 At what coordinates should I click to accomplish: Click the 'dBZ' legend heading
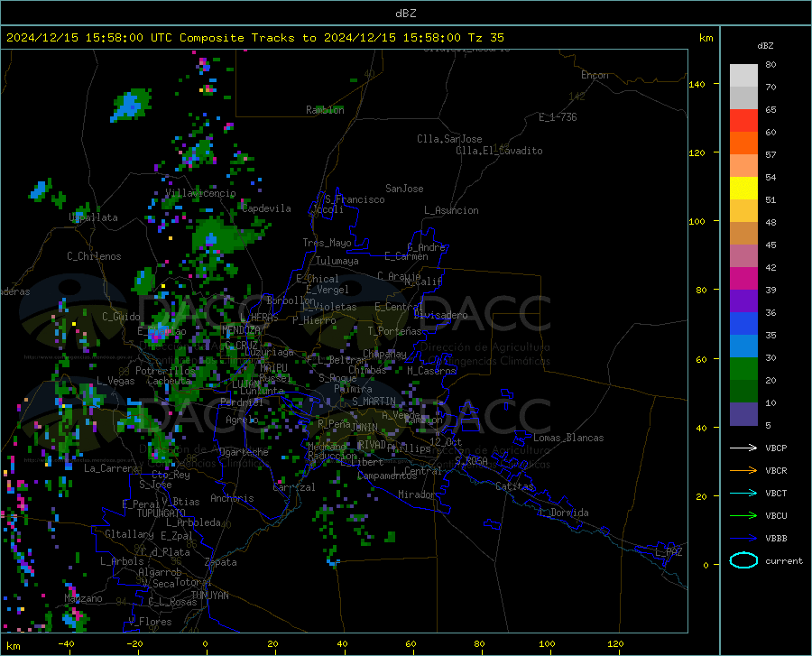[765, 46]
